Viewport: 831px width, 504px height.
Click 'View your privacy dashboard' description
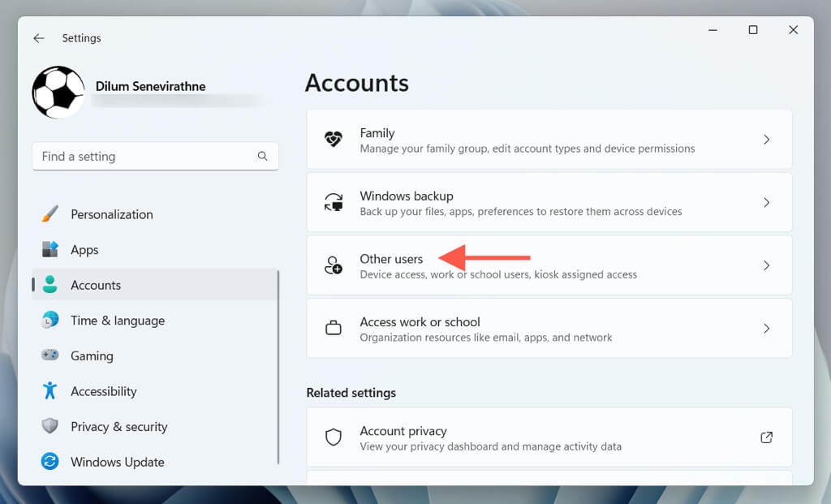pos(491,446)
